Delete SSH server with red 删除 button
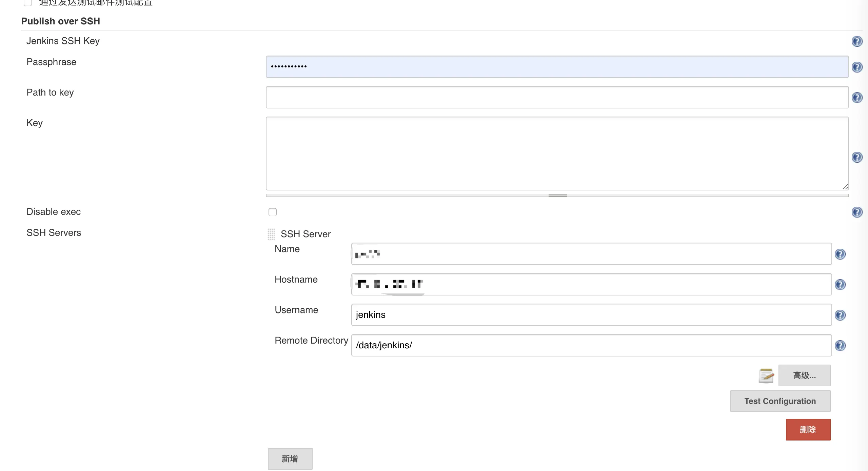The image size is (868, 471). coord(808,430)
